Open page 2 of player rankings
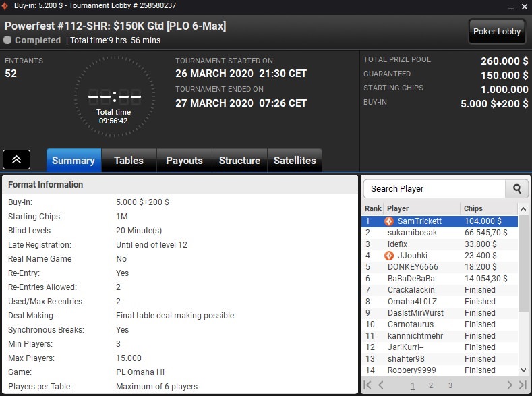 [431, 385]
